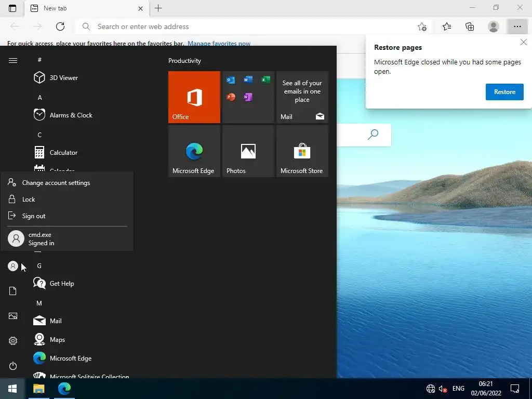Click the Edge profile avatar
This screenshot has height=399, width=532.
pos(494,26)
